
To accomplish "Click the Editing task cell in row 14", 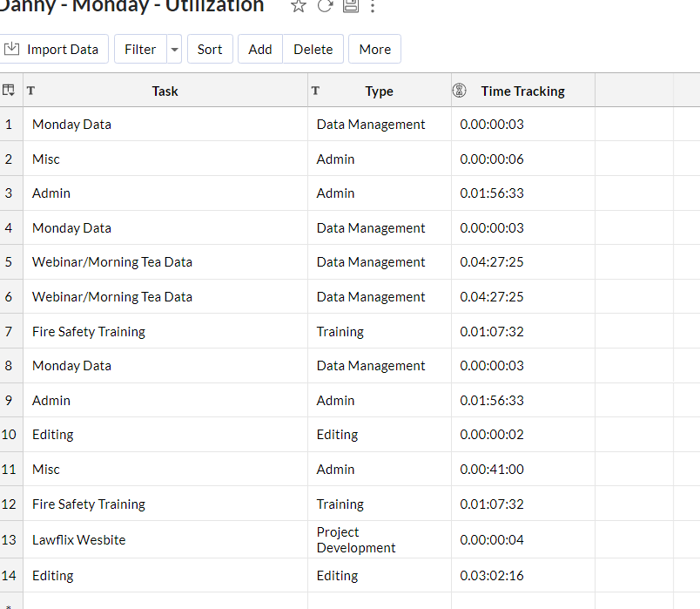I will 165,576.
